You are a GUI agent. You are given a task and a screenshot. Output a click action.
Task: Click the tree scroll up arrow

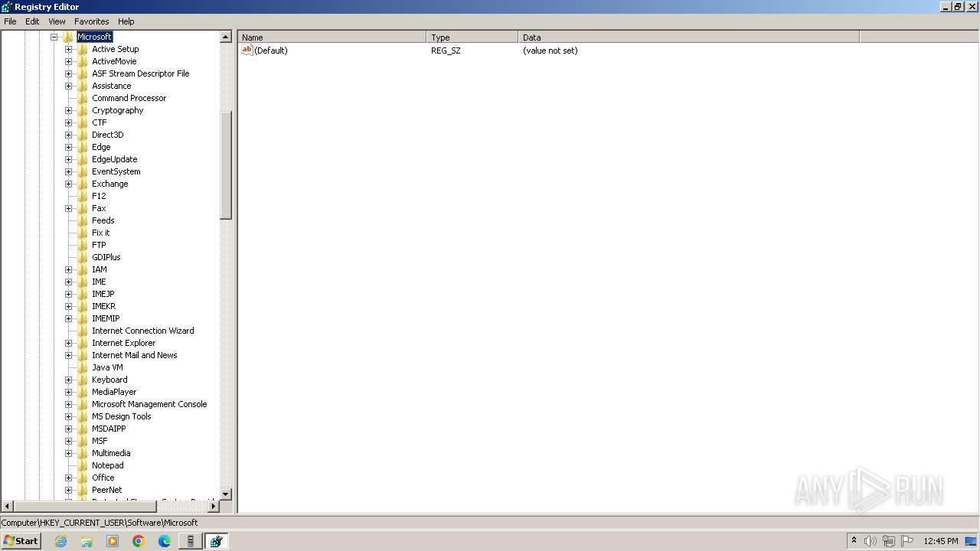226,37
